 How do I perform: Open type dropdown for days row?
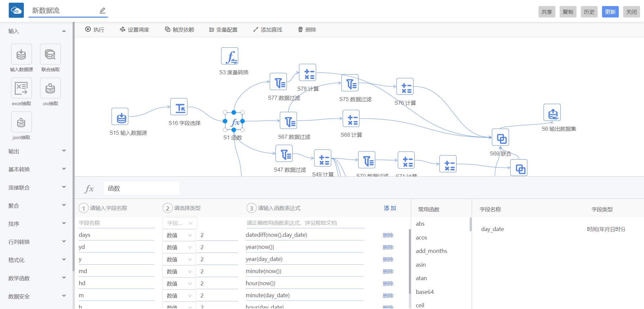tap(179, 235)
